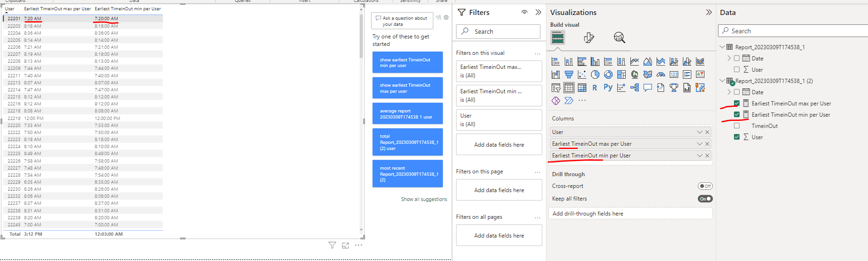This screenshot has width=868, height=261.
Task: Select the Matrix visual
Action: coord(582,88)
